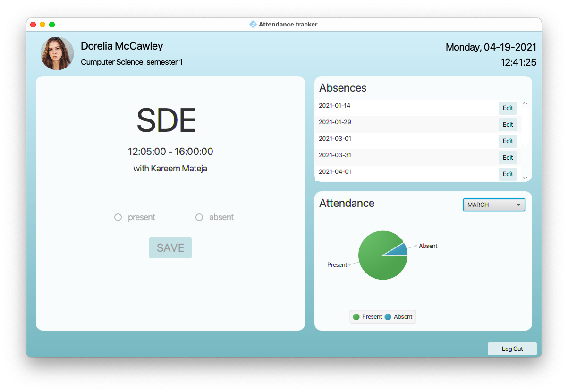568x392 pixels.
Task: Click the 2021-01-29 absence date
Action: pyautogui.click(x=335, y=122)
